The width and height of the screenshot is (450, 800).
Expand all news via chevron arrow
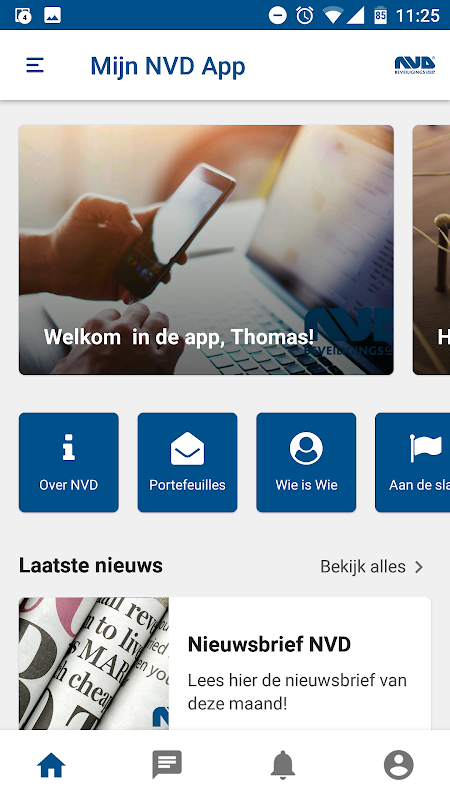tap(419, 567)
